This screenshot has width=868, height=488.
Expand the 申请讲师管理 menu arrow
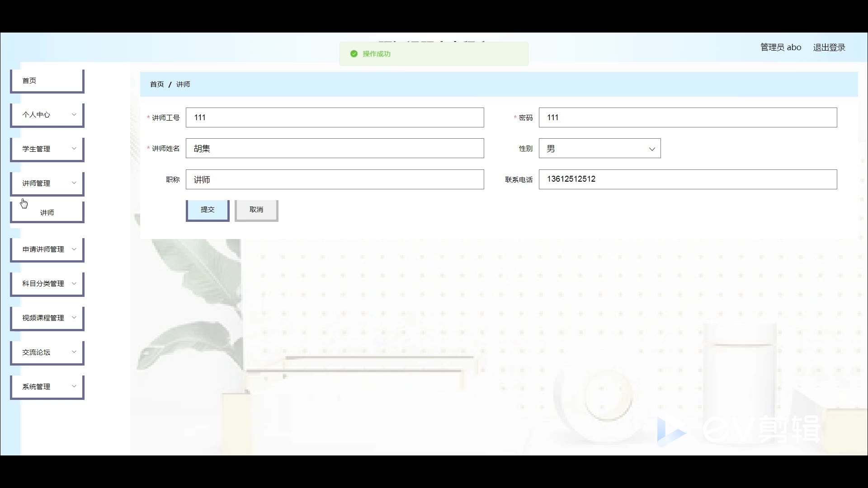click(x=74, y=249)
